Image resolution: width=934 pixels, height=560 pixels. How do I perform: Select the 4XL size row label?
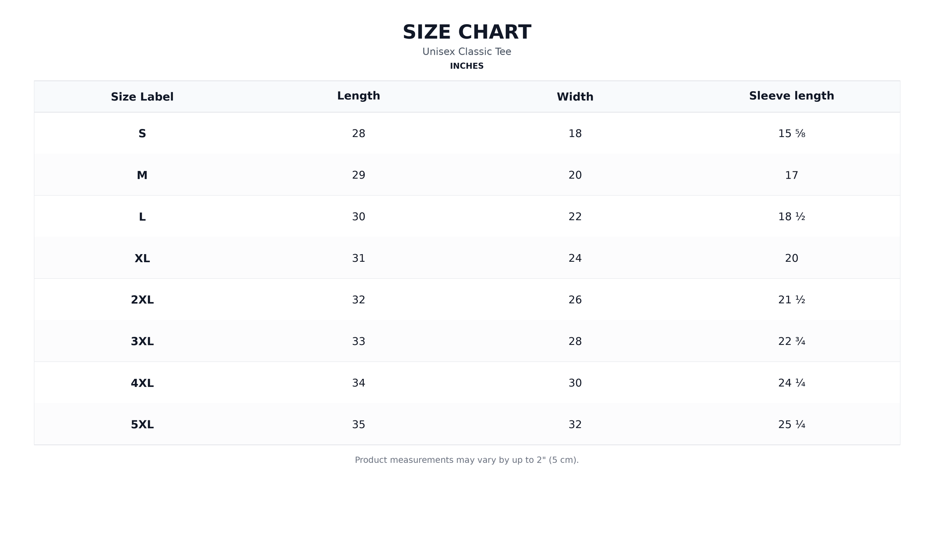(x=142, y=383)
